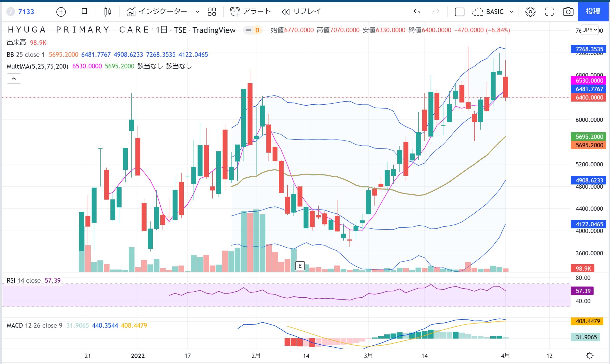Collapse the indicator legend chevron
610x364 pixels.
pyautogui.click(x=14, y=79)
